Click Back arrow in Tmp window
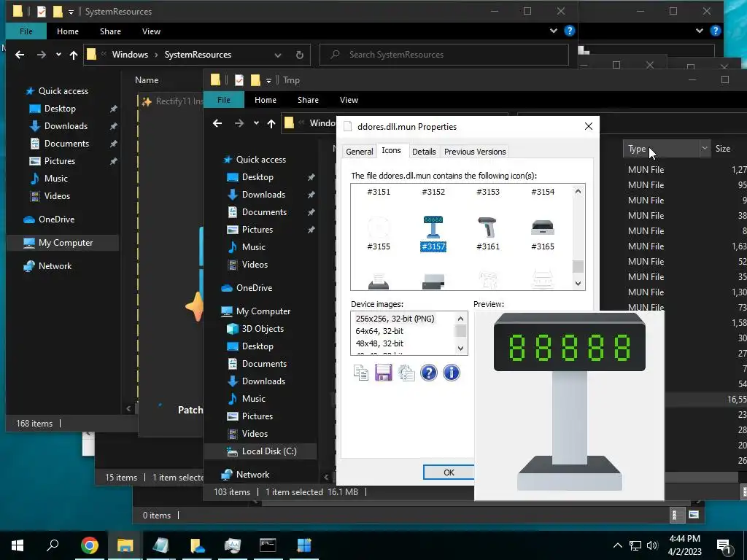The image size is (747, 560). (x=217, y=123)
